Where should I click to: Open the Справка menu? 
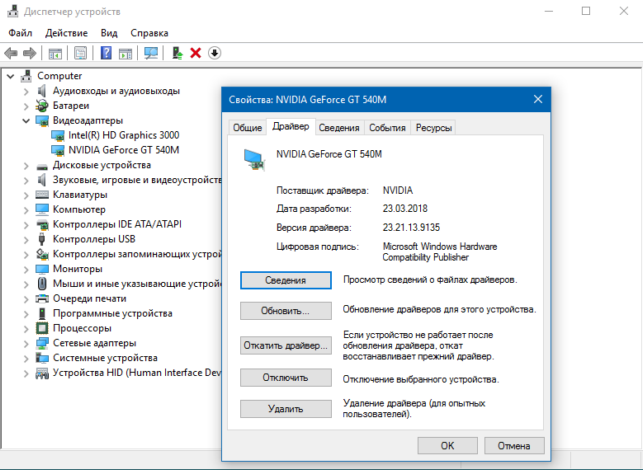click(149, 33)
